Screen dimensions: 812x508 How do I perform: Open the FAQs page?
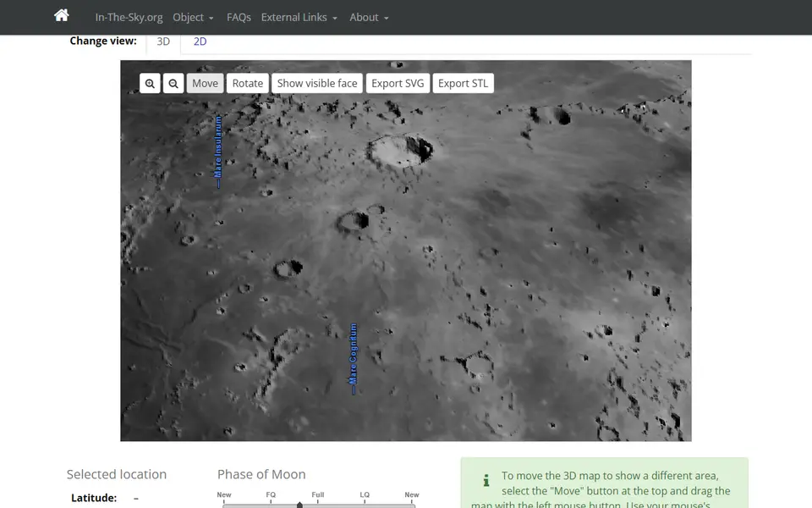(239, 17)
